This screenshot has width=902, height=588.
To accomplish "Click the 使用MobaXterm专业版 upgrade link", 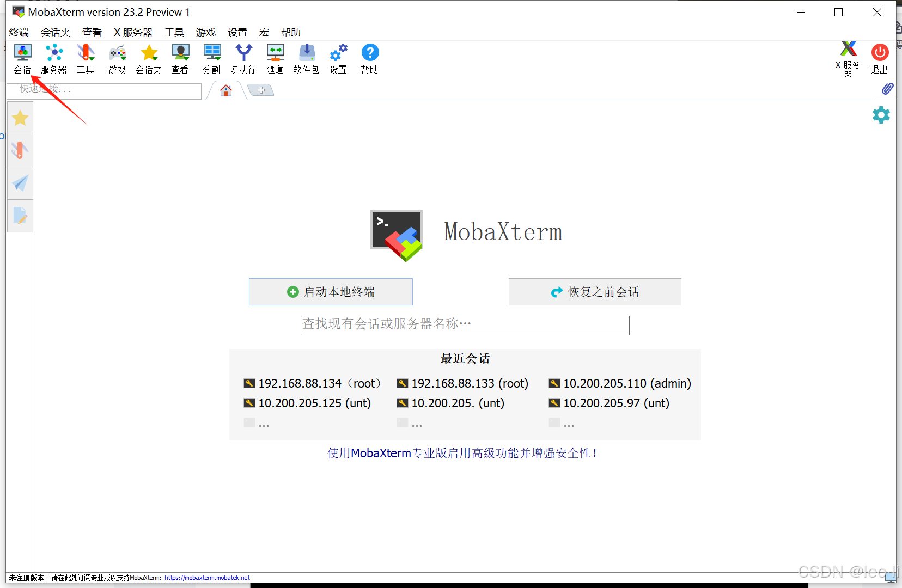I will pyautogui.click(x=462, y=453).
